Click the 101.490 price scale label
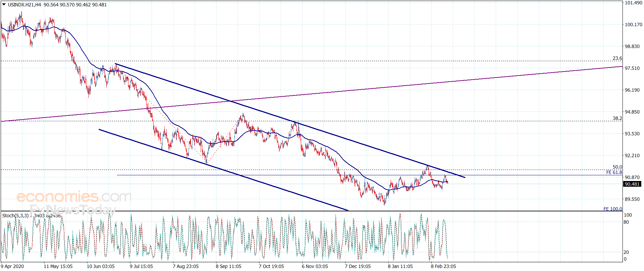644x271 pixels. (x=633, y=3)
